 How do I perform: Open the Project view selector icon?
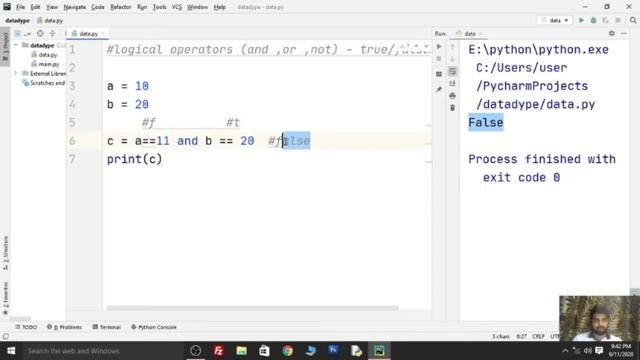point(18,33)
